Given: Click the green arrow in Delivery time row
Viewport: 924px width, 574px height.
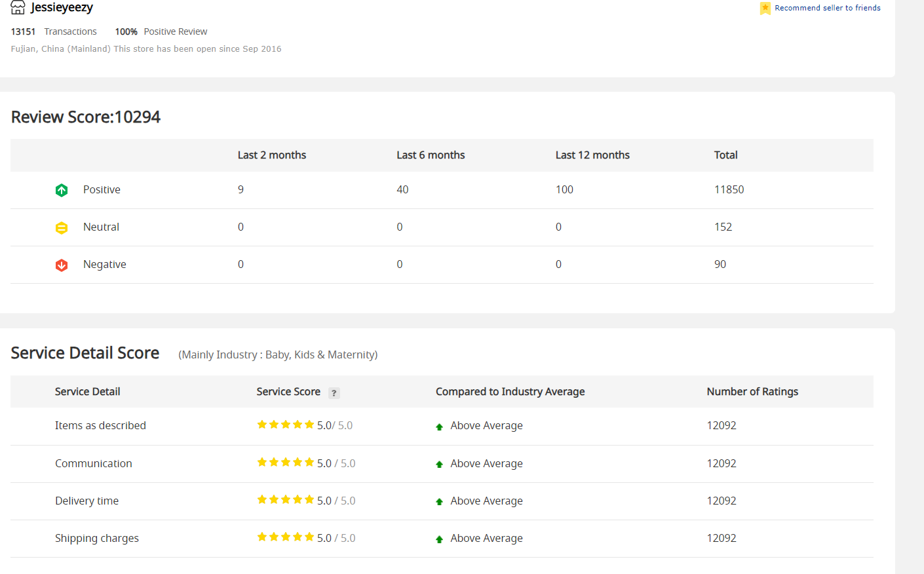Looking at the screenshot, I should [440, 501].
